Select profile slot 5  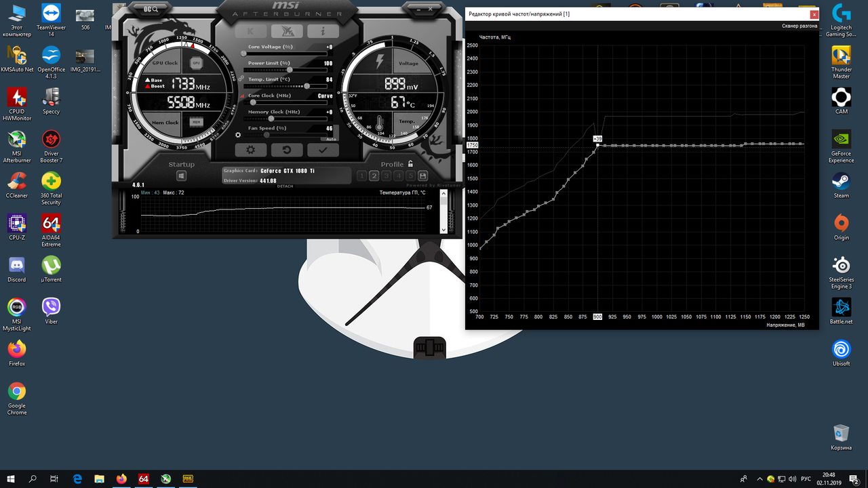coord(410,176)
